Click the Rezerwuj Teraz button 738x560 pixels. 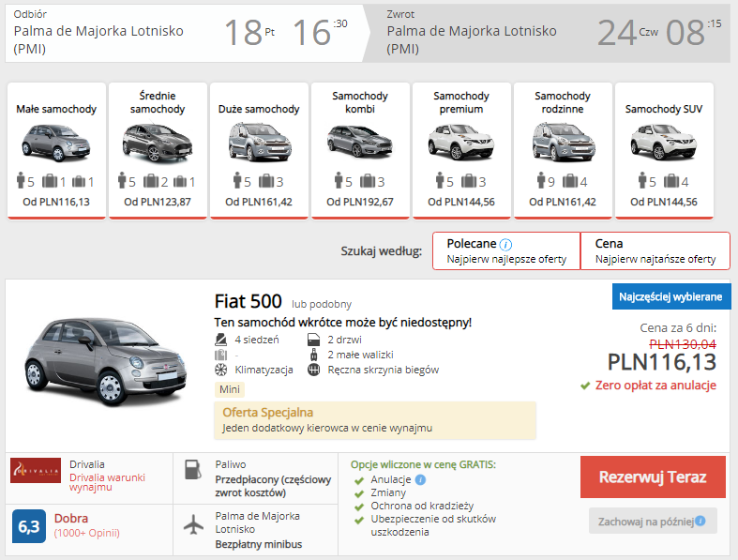[x=653, y=477]
